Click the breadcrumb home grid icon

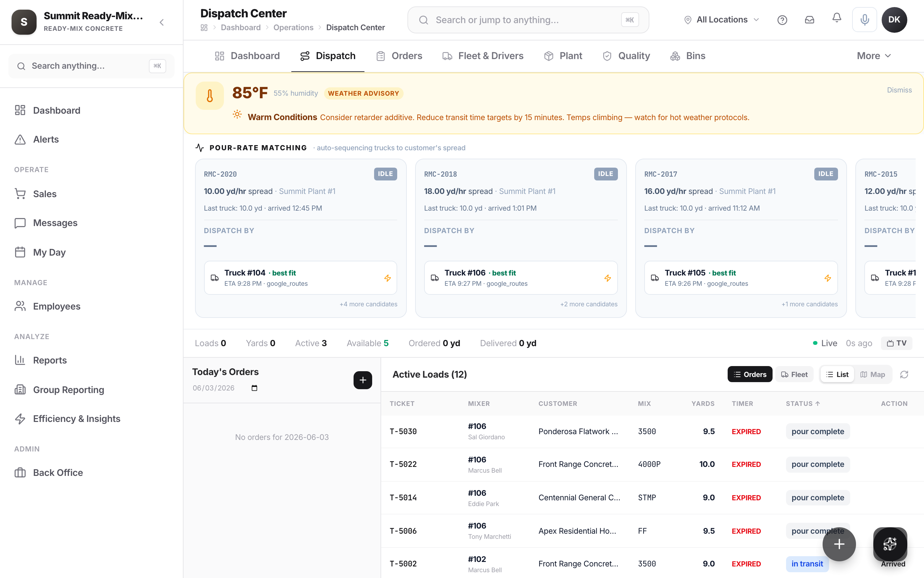coord(204,28)
